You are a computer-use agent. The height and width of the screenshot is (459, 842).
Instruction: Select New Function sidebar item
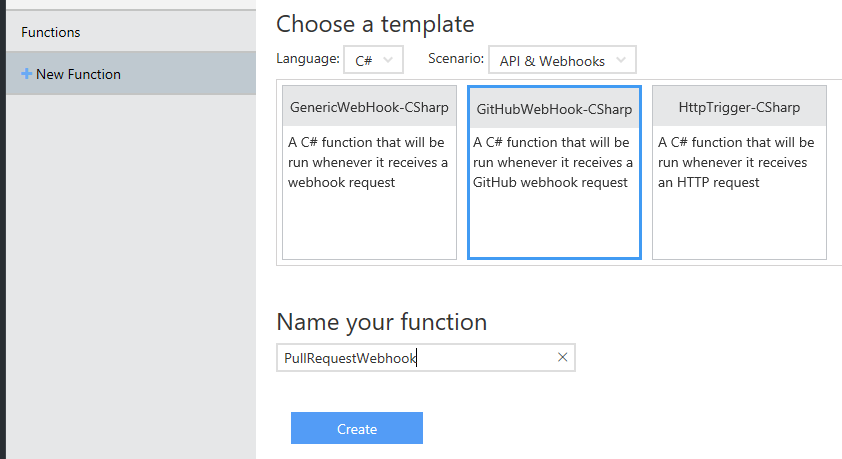(x=78, y=74)
